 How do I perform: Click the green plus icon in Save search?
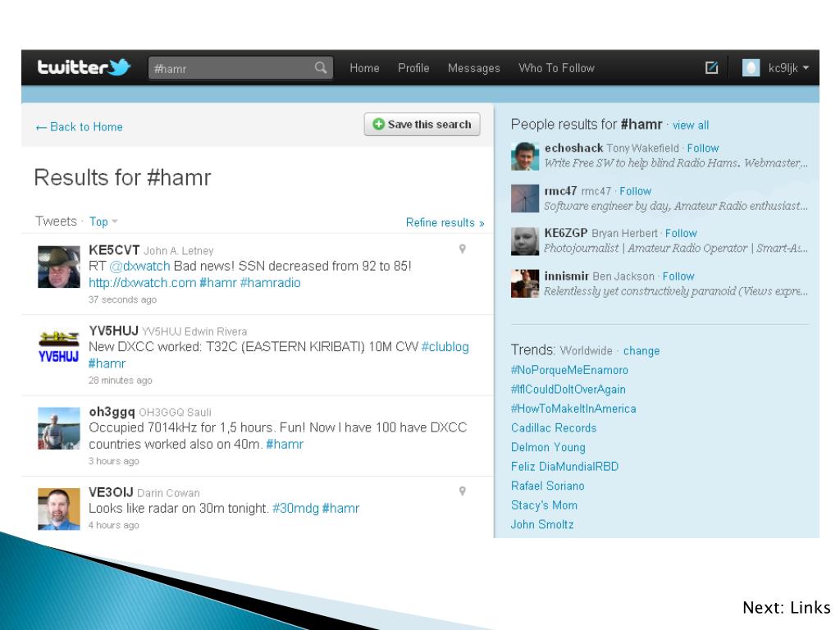click(379, 125)
